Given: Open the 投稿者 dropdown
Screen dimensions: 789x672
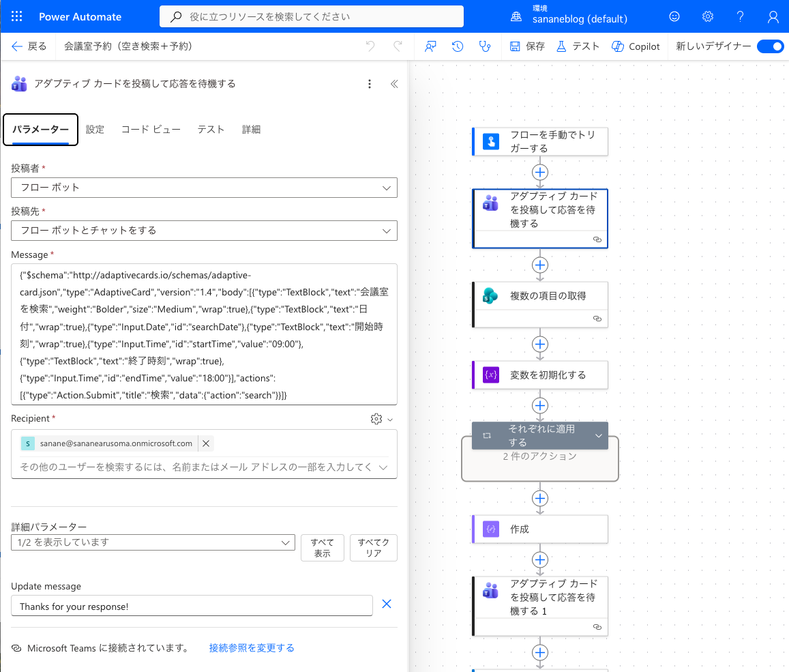Looking at the screenshot, I should (205, 188).
